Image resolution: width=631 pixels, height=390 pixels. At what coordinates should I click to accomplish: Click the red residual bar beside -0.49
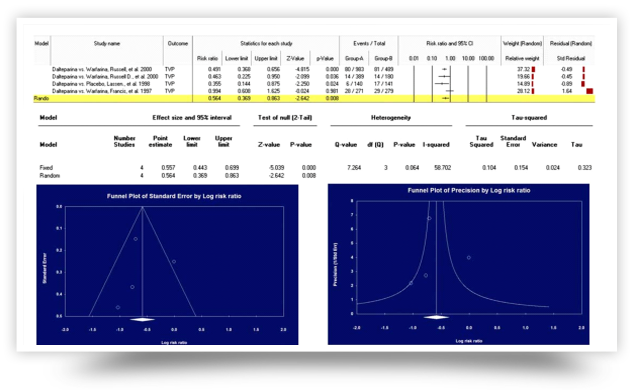click(584, 69)
